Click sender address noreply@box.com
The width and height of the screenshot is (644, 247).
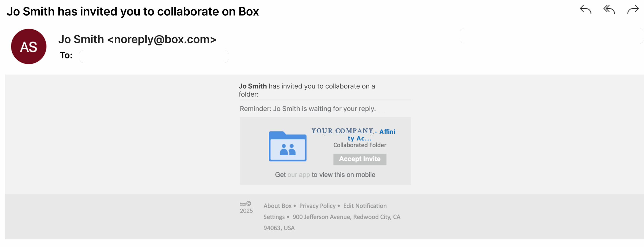(x=162, y=40)
